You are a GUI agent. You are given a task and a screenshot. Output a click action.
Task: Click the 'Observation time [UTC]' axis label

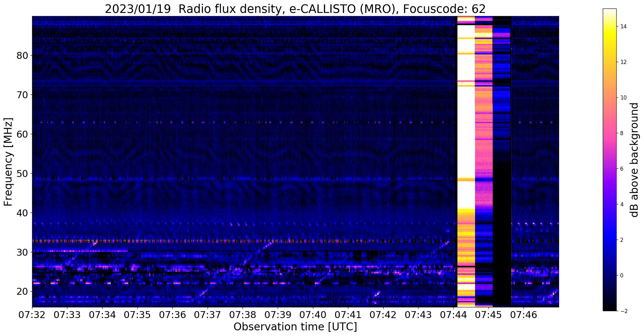(x=295, y=327)
